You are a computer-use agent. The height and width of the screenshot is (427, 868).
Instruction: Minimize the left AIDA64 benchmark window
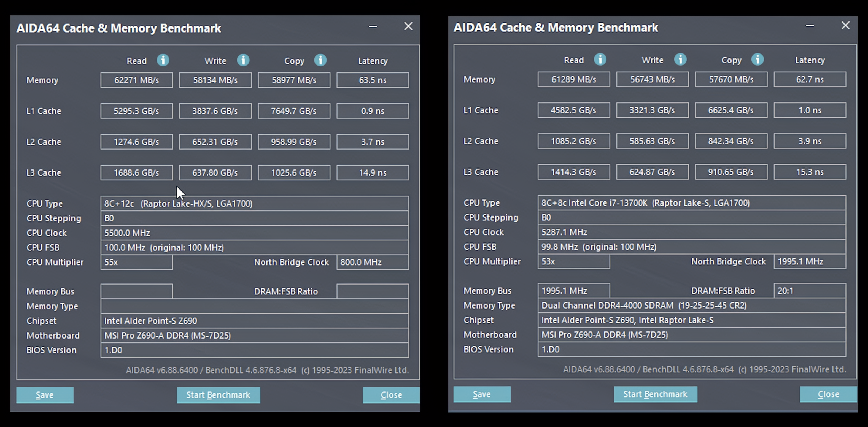373,26
